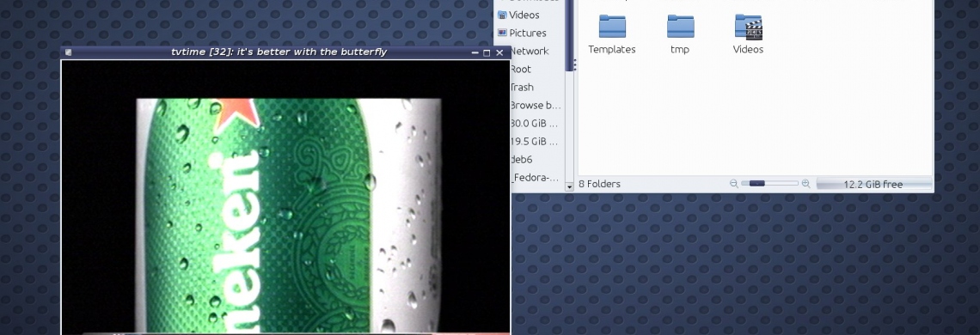The width and height of the screenshot is (980, 335).
Task: Close the tvtime window
Action: pyautogui.click(x=499, y=53)
